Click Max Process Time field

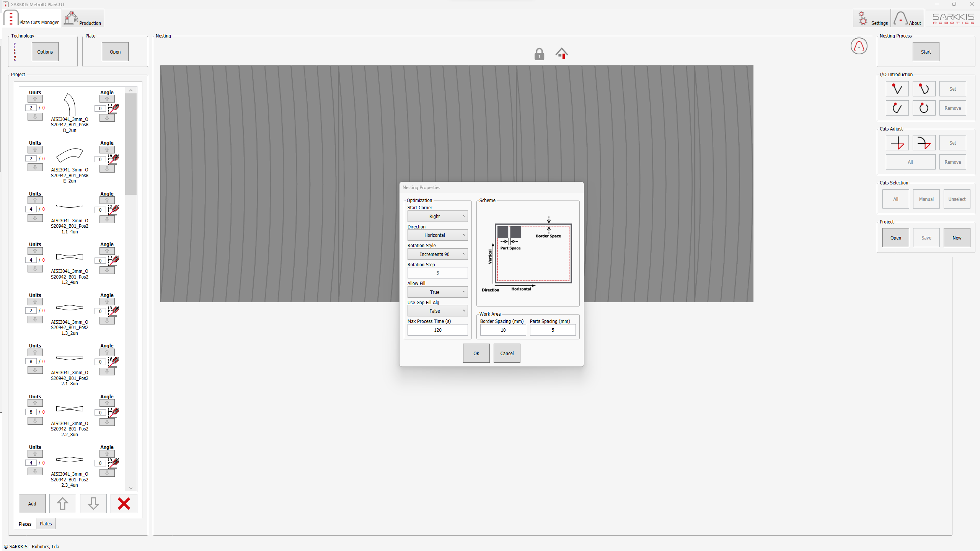(437, 330)
